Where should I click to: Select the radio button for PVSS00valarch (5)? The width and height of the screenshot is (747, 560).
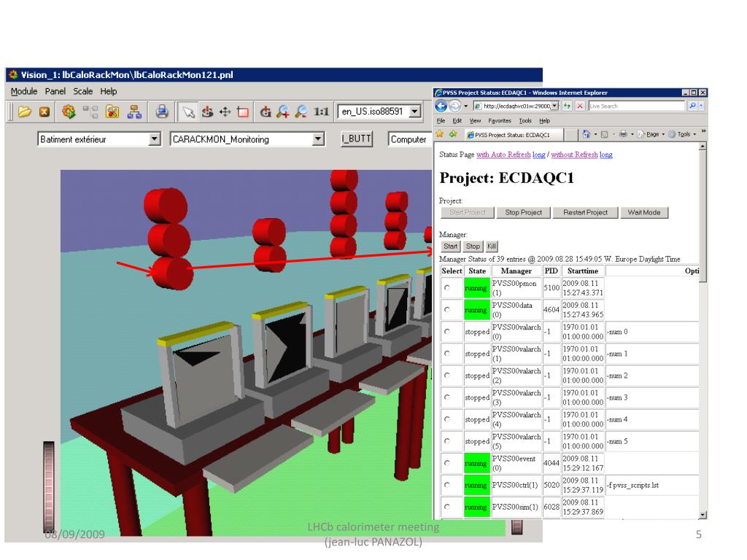(x=447, y=441)
